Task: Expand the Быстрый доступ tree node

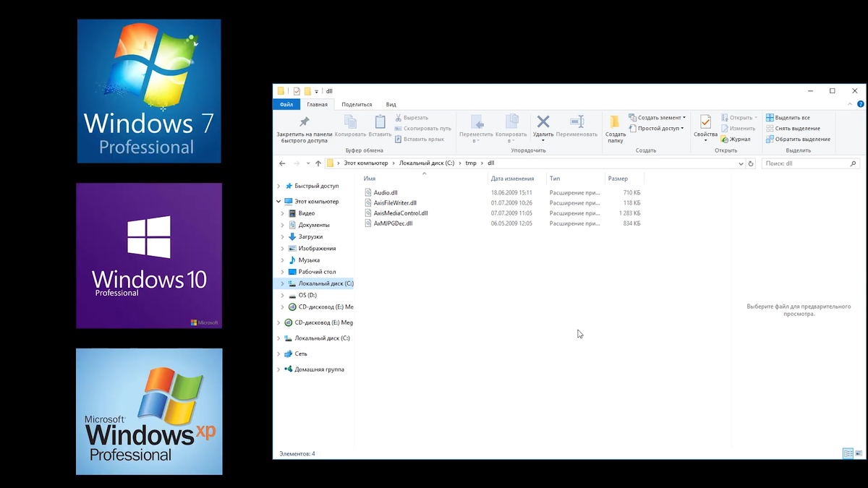Action: [x=279, y=186]
